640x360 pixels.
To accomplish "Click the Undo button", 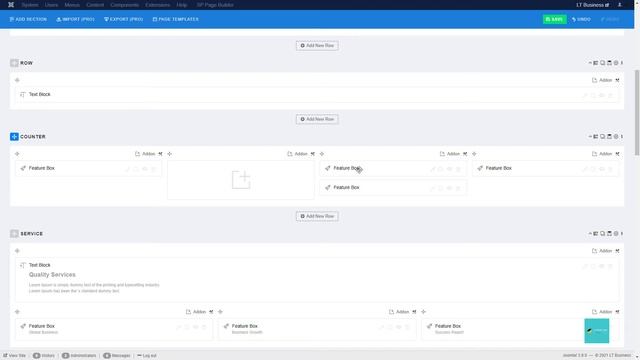I will pos(581,19).
